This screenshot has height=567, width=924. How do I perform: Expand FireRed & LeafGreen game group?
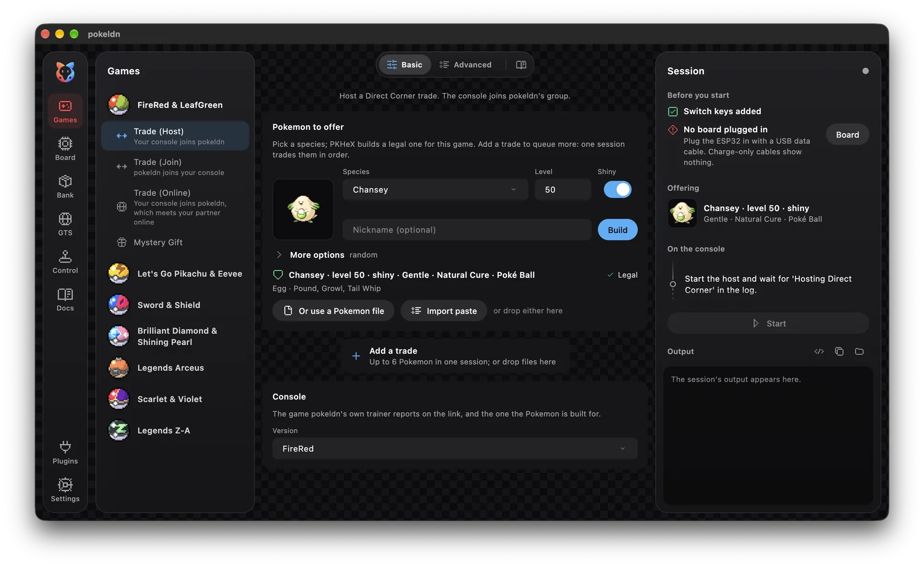pos(175,105)
